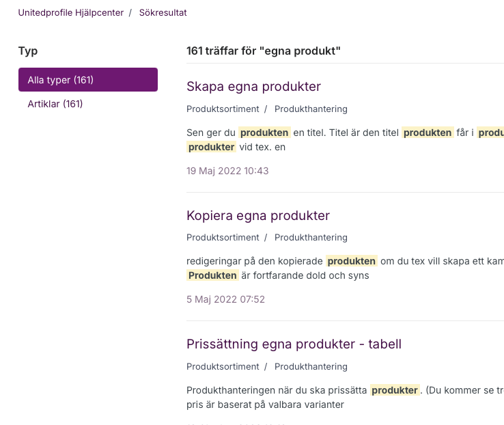Click the Typ sidebar heading
The width and height of the screenshot is (504, 425).
28,51
